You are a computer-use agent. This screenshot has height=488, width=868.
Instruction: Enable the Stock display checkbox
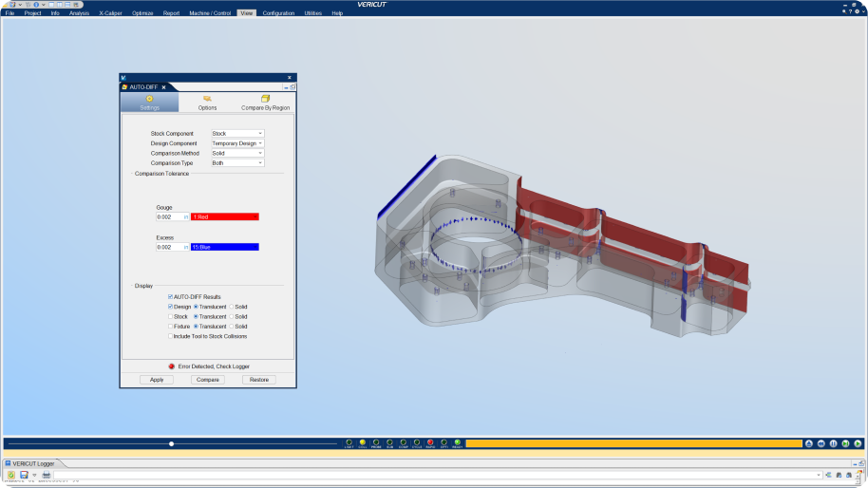coord(171,316)
